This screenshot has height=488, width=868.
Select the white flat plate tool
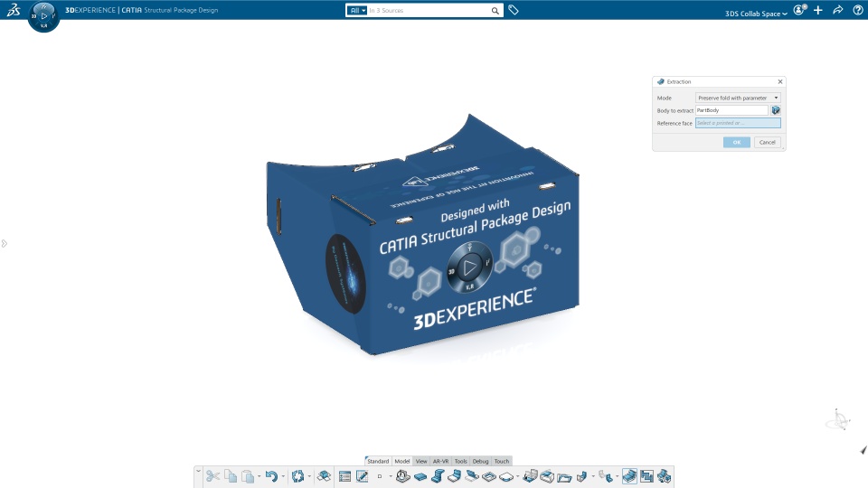506,477
